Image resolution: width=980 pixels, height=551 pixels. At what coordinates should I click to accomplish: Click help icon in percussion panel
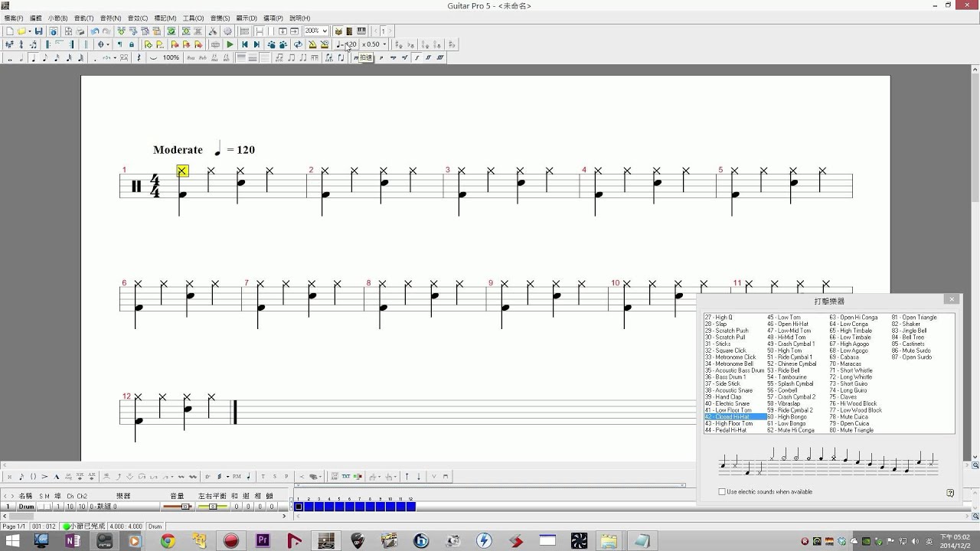[950, 493]
